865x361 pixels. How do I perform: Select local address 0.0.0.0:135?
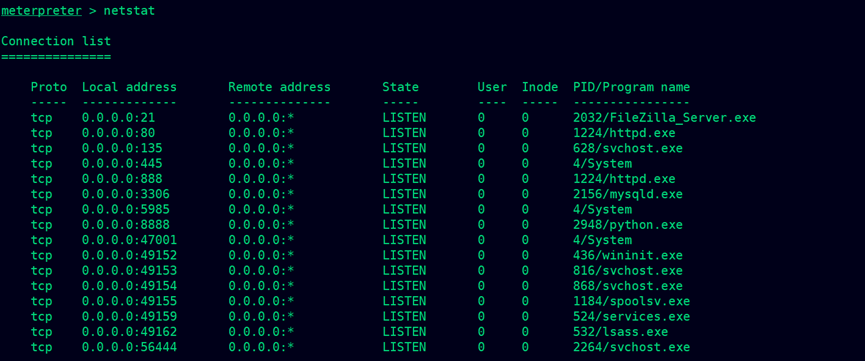pyautogui.click(x=122, y=148)
